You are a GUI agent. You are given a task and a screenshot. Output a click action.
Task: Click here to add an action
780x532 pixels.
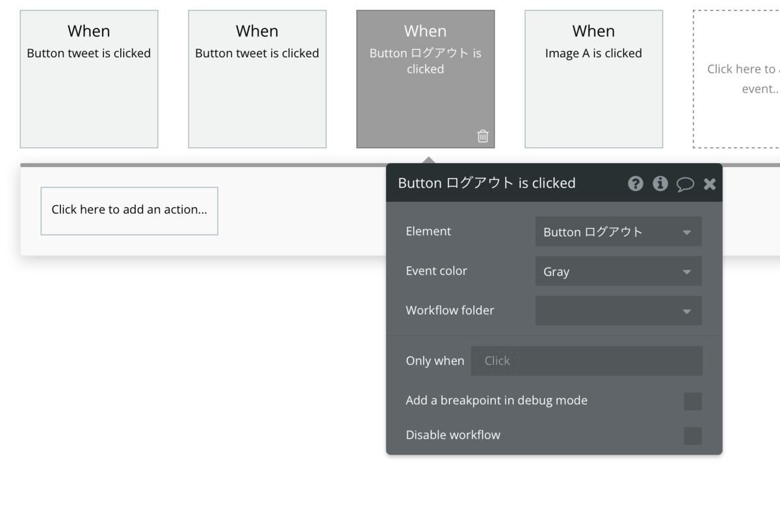coord(129,210)
